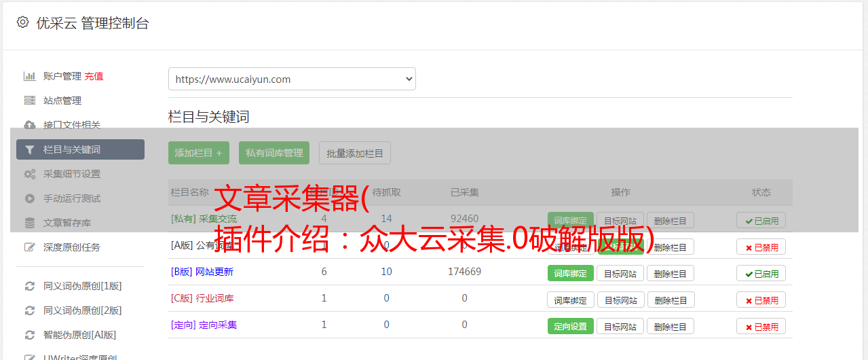Open the site URL dropdown https://www.ucaiyun.com
The image size is (868, 360).
pyautogui.click(x=292, y=79)
